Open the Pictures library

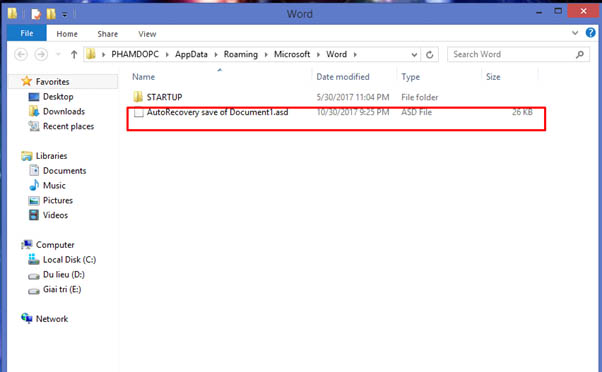coord(58,200)
